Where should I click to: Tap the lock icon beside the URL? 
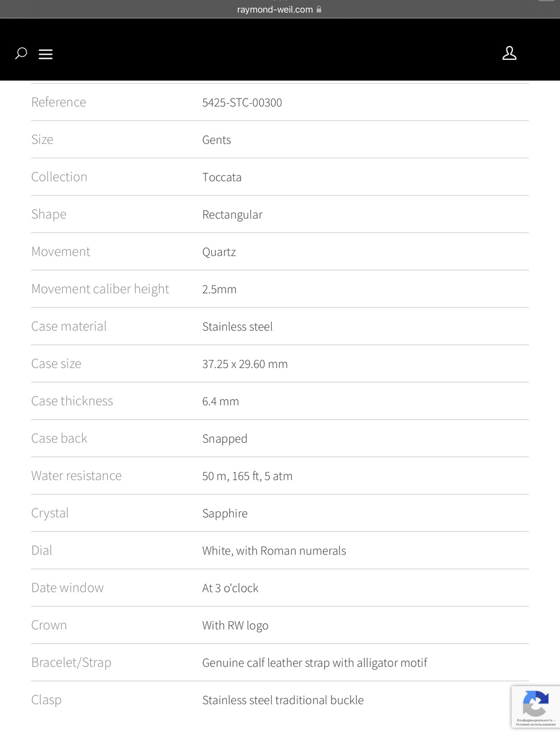[319, 9]
